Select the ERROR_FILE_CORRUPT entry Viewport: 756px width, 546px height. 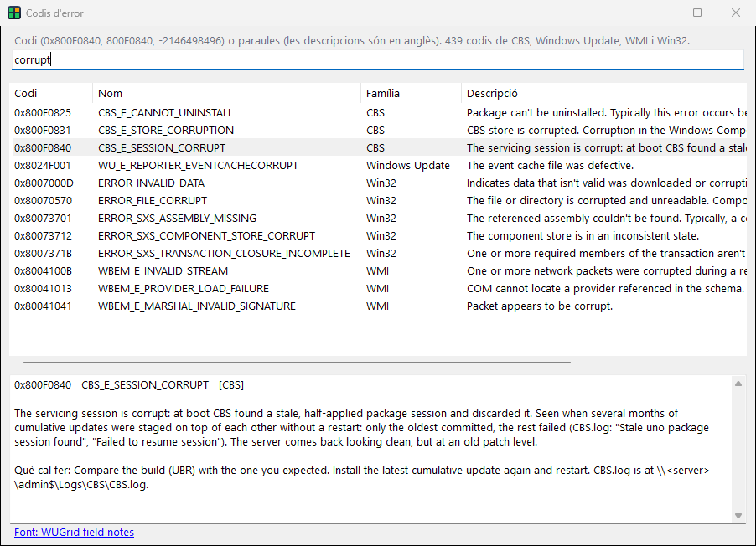point(153,200)
